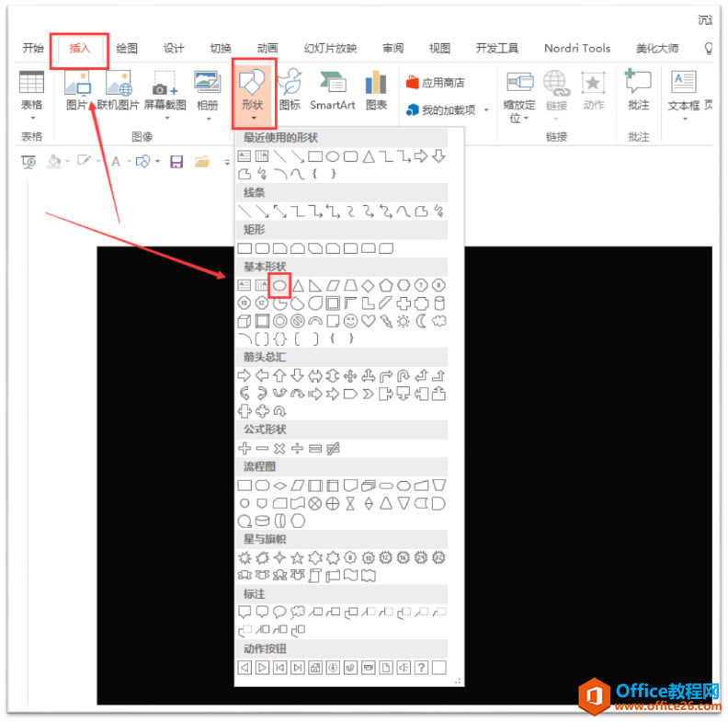
Task: Select the diamond shape in 基本形状
Action: tap(369, 285)
